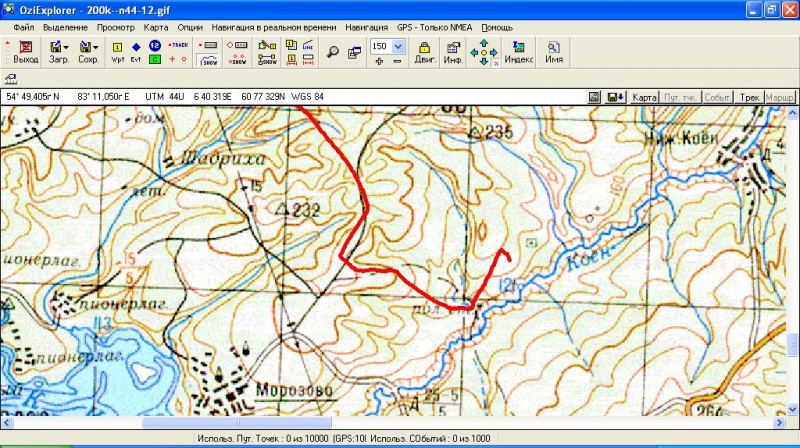Open the Навигация menu
Image resolution: width=800 pixels, height=448 pixels.
[x=367, y=27]
